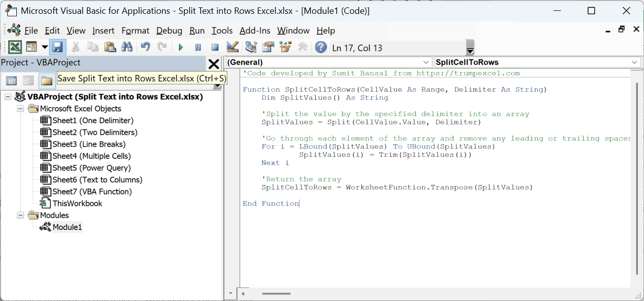This screenshot has width=644, height=301.
Task: Open the Debug menu
Action: click(170, 31)
